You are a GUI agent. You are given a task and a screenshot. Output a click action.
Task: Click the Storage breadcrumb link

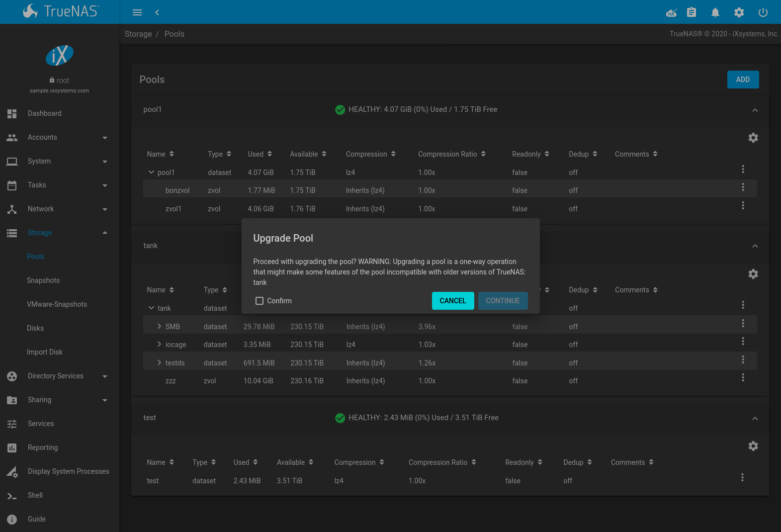[138, 34]
